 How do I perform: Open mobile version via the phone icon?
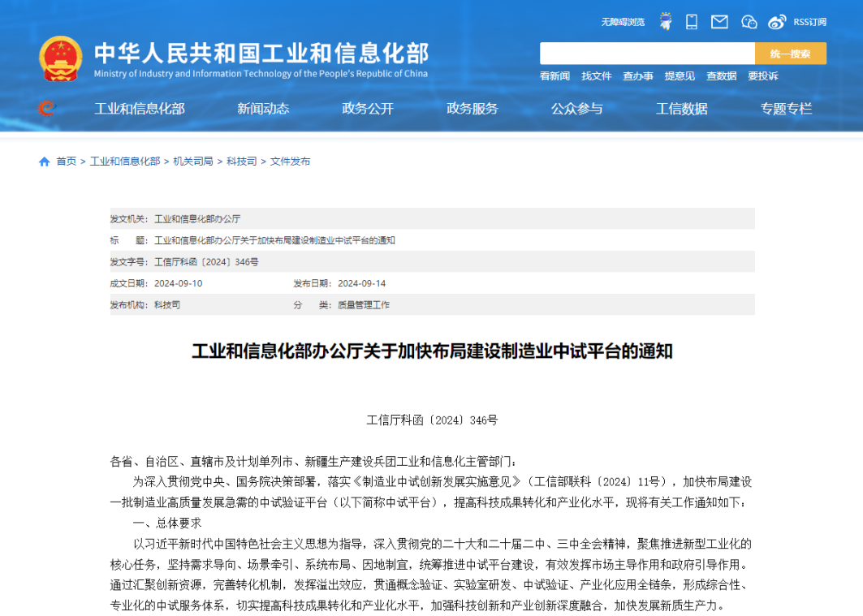pos(692,21)
